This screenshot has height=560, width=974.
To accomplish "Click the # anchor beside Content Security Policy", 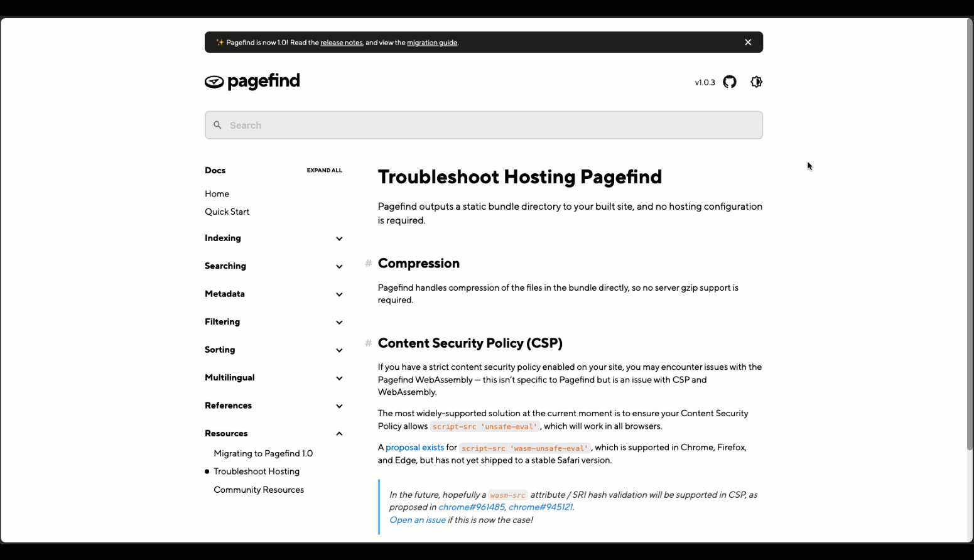I will [x=369, y=343].
